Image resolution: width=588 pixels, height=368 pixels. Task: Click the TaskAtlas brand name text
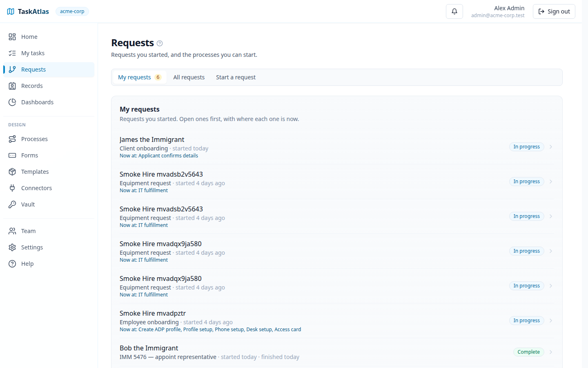coord(33,11)
